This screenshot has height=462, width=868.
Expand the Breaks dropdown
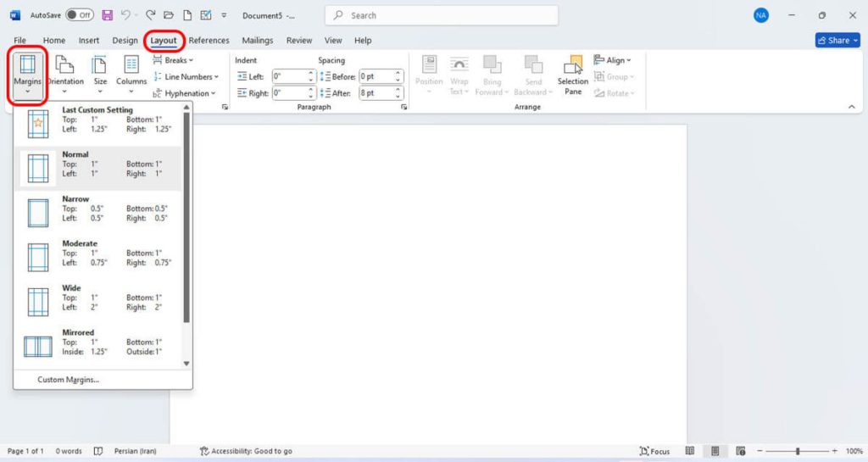pyautogui.click(x=173, y=59)
